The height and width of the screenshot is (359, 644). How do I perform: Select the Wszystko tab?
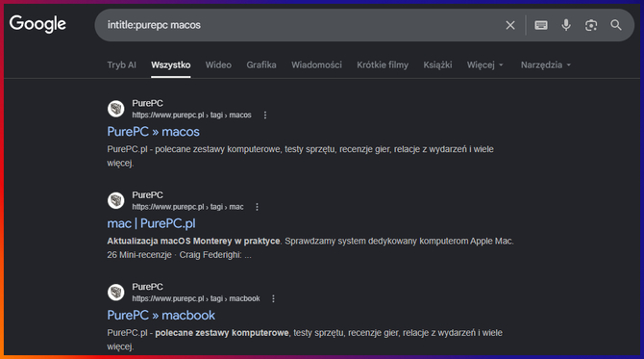(x=170, y=65)
